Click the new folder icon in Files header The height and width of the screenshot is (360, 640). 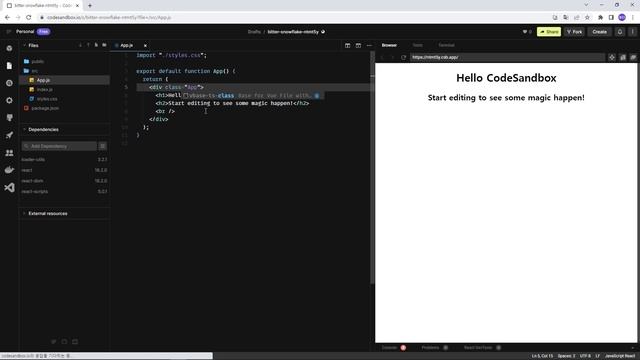point(104,45)
